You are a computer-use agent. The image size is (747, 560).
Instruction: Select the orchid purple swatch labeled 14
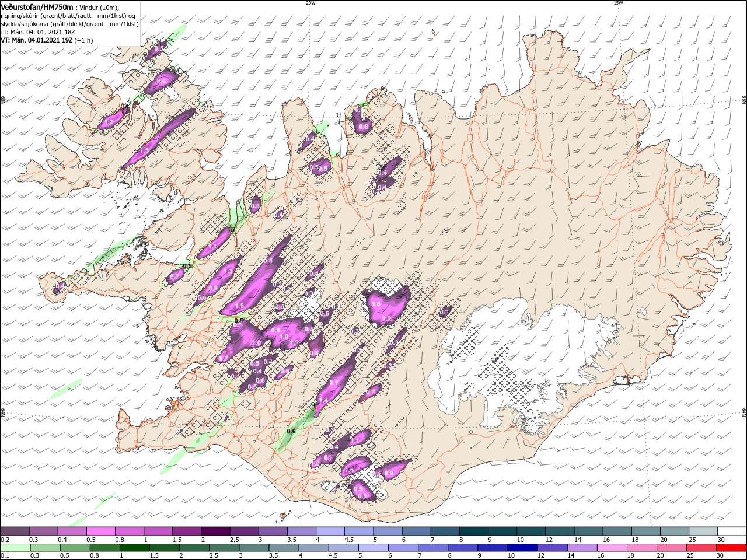[581, 548]
